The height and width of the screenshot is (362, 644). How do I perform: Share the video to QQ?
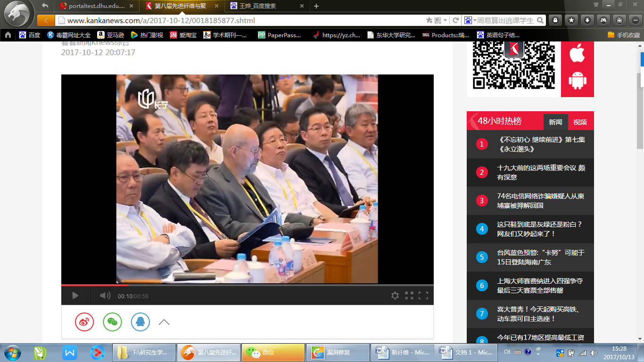(x=140, y=322)
